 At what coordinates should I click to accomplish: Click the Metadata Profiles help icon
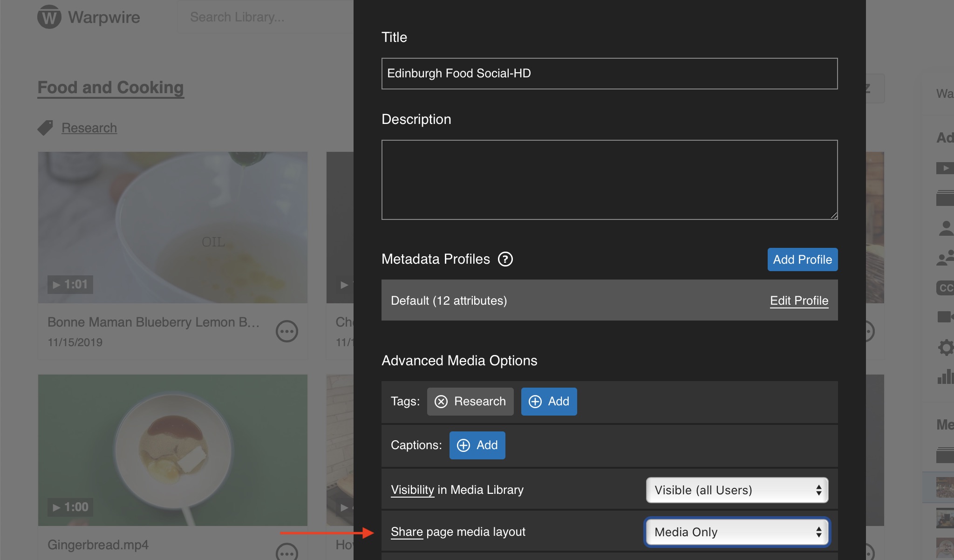pos(505,259)
